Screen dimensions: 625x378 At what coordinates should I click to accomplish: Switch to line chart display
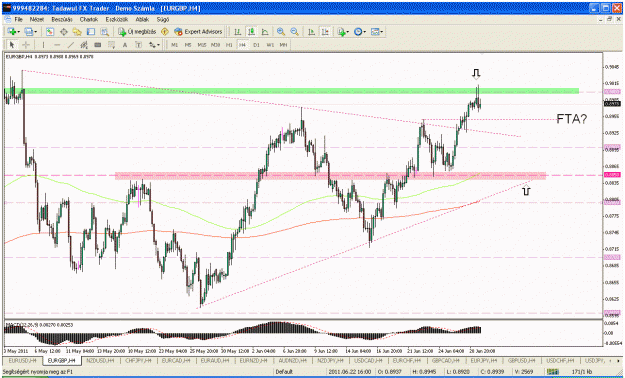click(x=265, y=32)
